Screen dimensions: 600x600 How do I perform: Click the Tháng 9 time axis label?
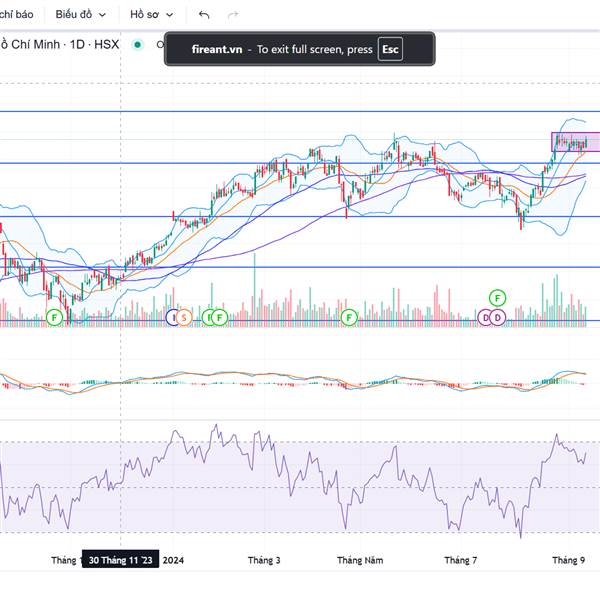point(569,561)
